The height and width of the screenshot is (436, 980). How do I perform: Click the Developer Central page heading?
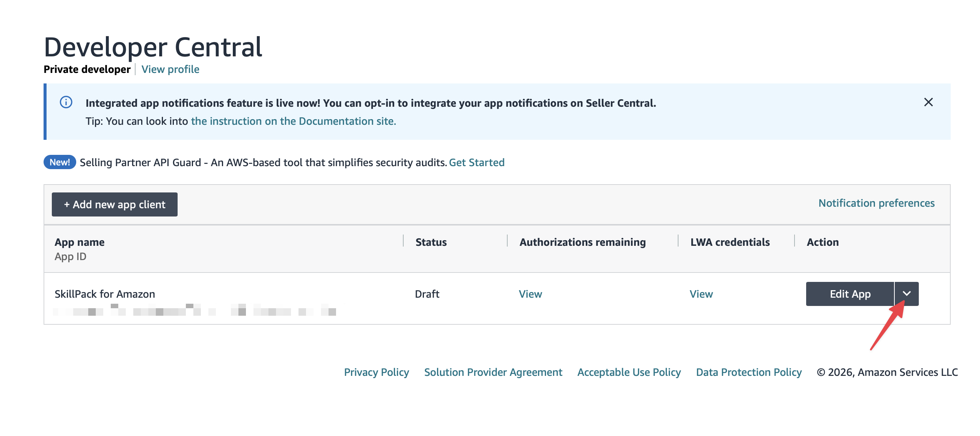point(153,47)
